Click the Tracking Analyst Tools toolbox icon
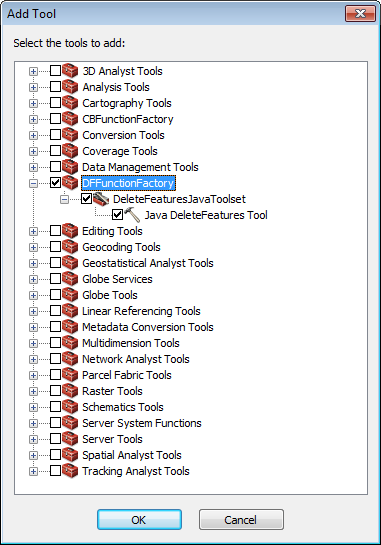Image resolution: width=381 pixels, height=545 pixels. pos(70,471)
